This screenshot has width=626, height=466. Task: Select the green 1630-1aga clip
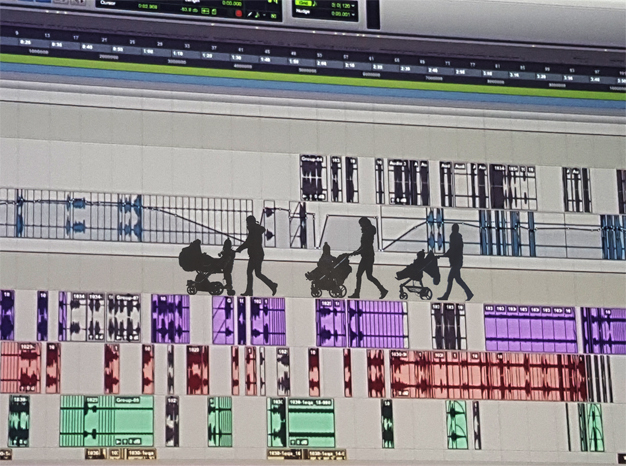(311, 422)
